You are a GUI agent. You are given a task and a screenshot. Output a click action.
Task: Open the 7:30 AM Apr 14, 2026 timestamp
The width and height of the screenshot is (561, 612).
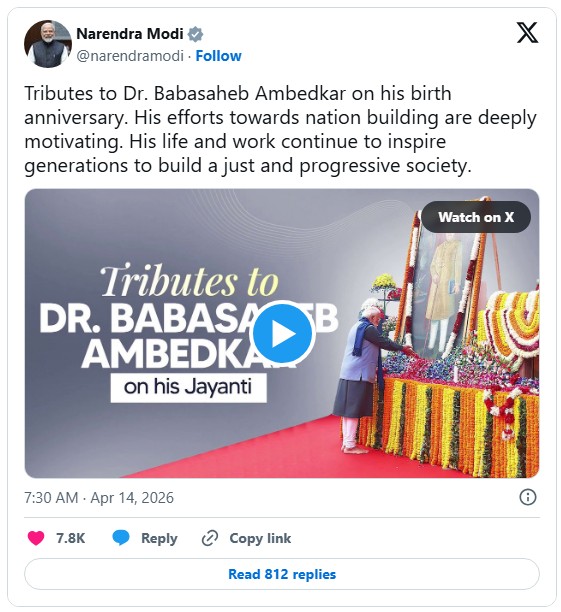click(99, 498)
